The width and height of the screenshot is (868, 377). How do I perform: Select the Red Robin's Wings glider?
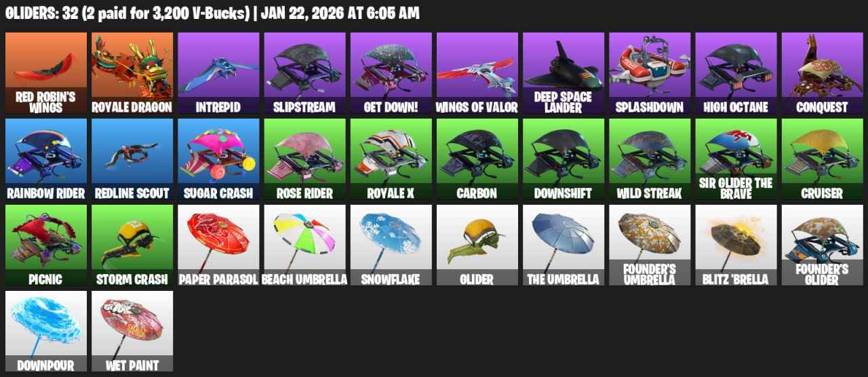[46, 73]
